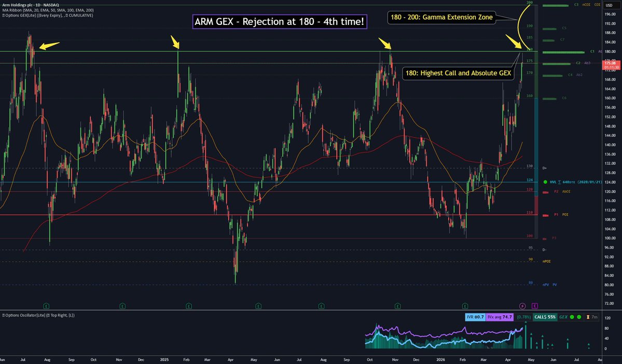622x364 pixels.
Task: Click the second green GEX status dot
Action: click(579, 317)
